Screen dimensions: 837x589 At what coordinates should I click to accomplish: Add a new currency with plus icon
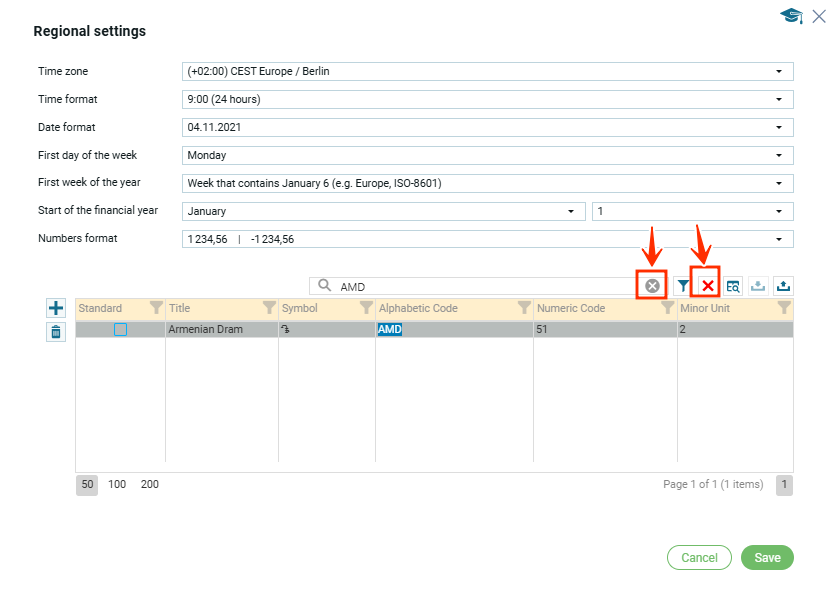56,309
